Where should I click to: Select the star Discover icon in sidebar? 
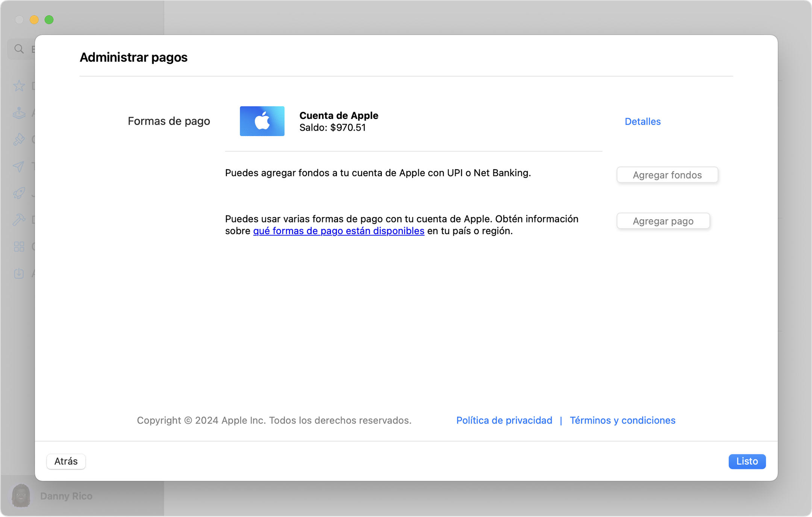[x=19, y=86]
